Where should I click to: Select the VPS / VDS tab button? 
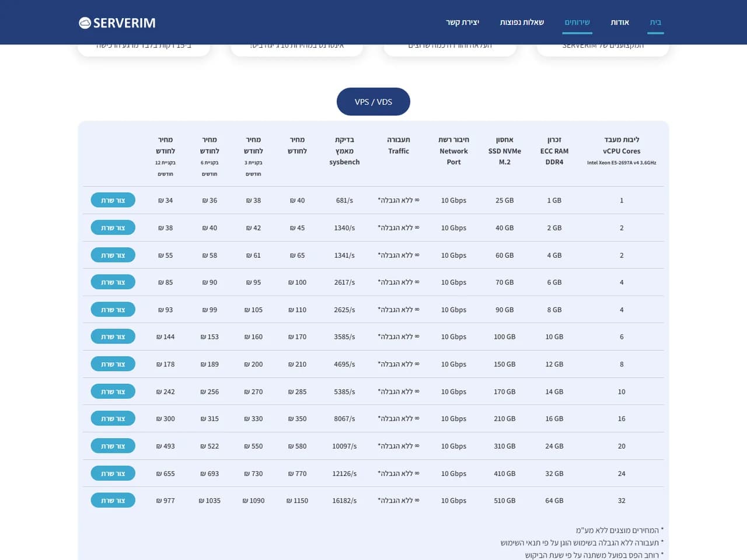click(x=373, y=101)
